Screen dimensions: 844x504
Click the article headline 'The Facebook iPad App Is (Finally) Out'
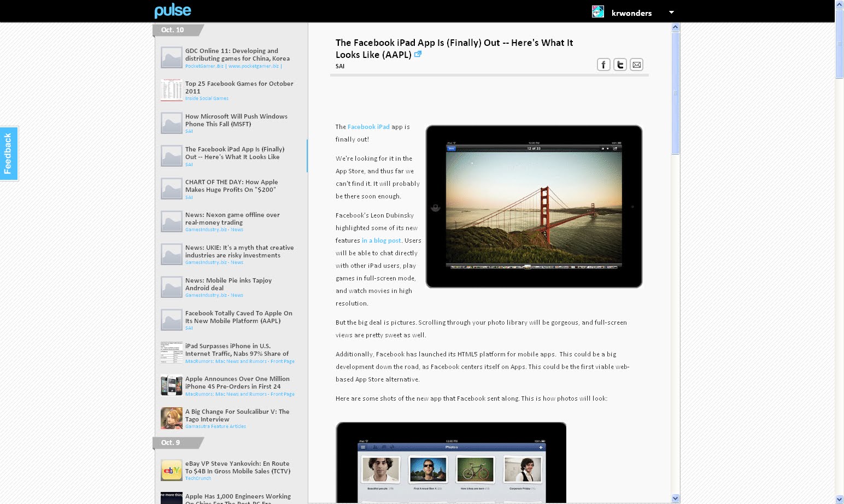pos(454,49)
